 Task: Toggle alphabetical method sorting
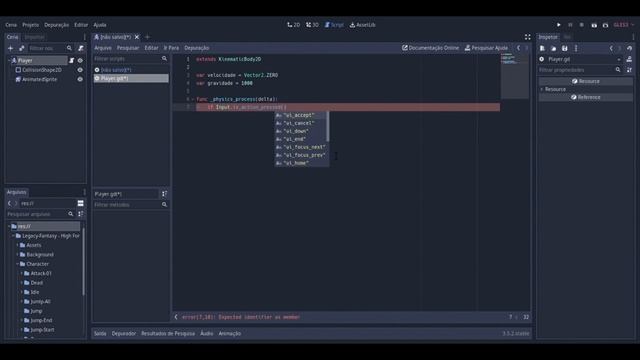coord(164,194)
